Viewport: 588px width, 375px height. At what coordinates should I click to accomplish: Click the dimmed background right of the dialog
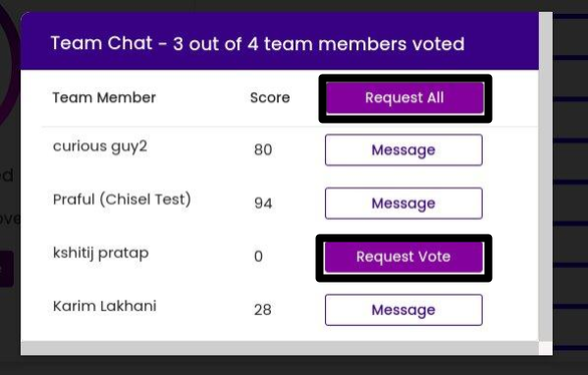[570, 187]
